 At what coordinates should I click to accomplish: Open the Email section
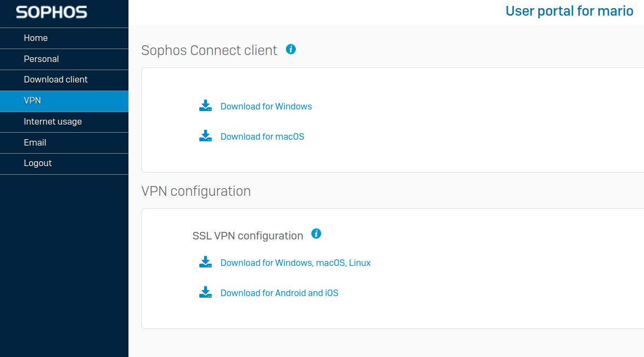(x=35, y=142)
